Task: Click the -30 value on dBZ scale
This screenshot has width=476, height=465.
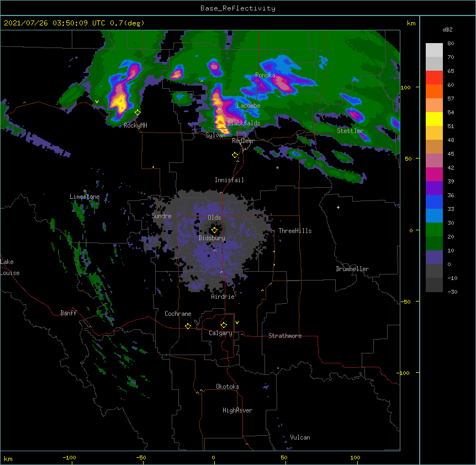Action: (x=452, y=292)
